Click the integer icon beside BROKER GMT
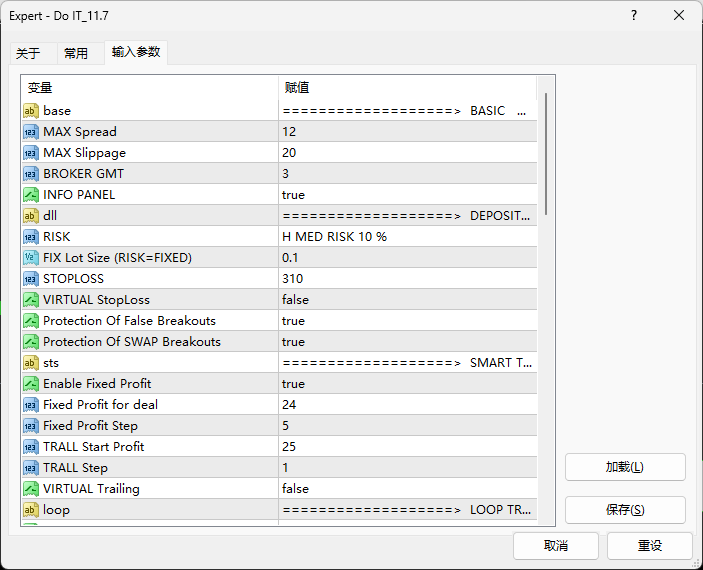Image resolution: width=703 pixels, height=570 pixels. pyautogui.click(x=30, y=174)
